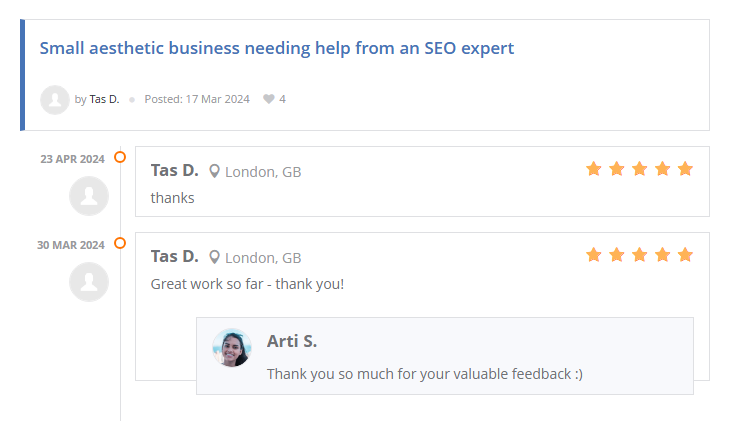Click fifth star in Great work review
The image size is (742, 428).
[685, 255]
